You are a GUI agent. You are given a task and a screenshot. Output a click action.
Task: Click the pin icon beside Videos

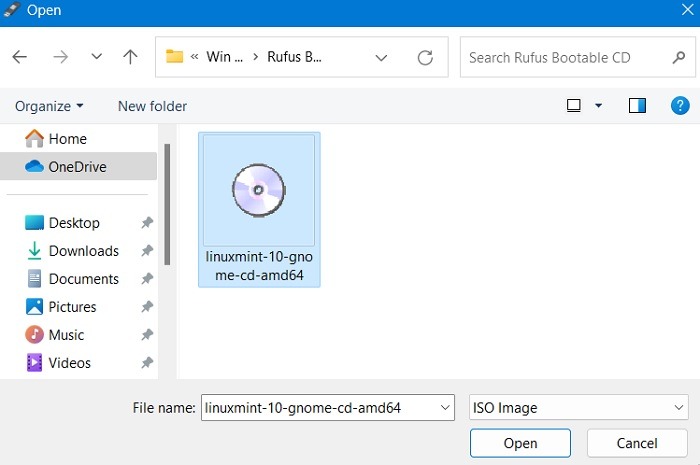147,363
